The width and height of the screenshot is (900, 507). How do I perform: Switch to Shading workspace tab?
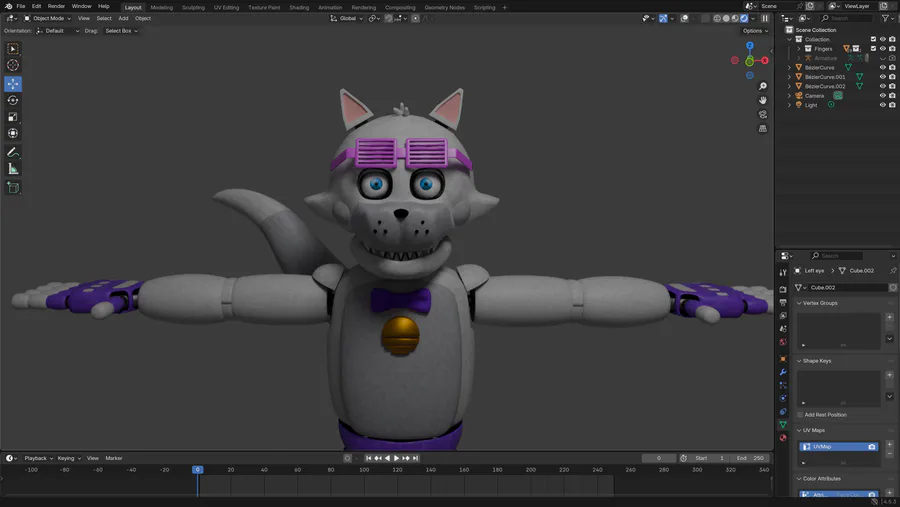click(298, 7)
